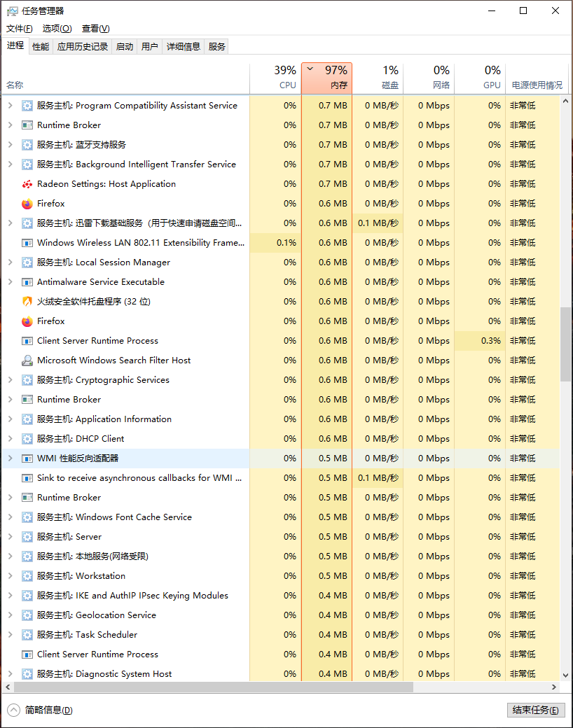Screen dimensions: 573x728
Task: Expand the Antimalware Service Executable entry
Action: [10, 282]
